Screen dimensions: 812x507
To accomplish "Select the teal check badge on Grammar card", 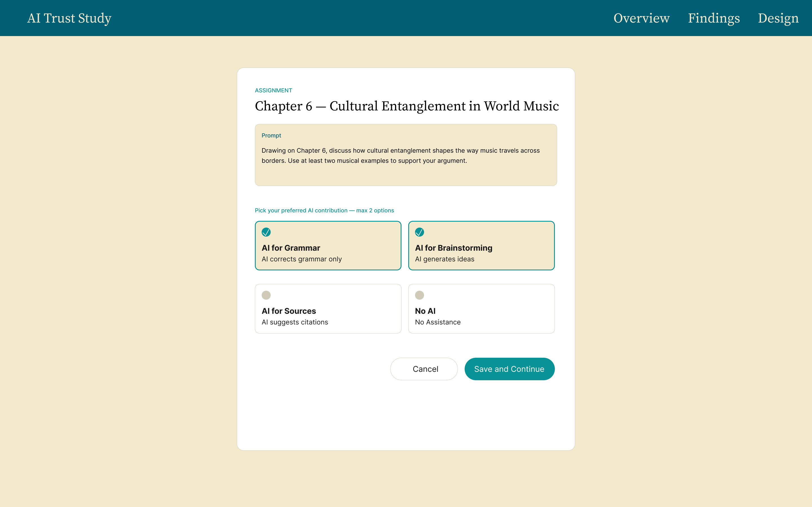I will click(x=266, y=232).
